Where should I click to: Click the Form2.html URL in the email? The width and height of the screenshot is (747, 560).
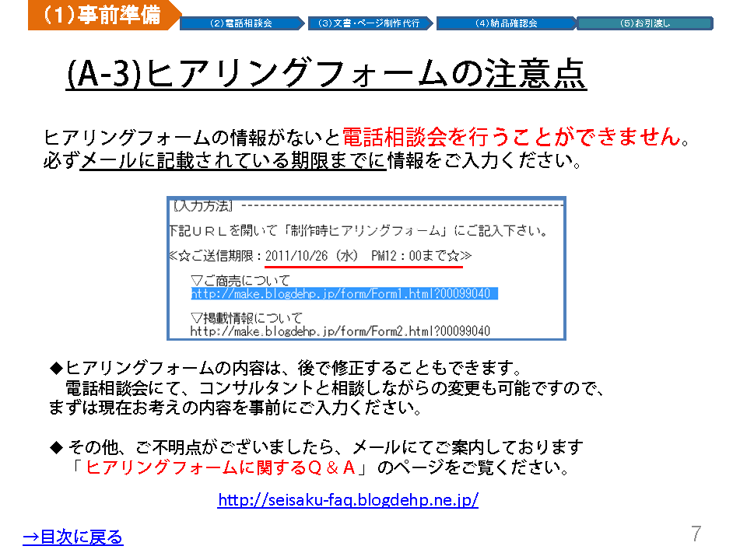point(340,331)
